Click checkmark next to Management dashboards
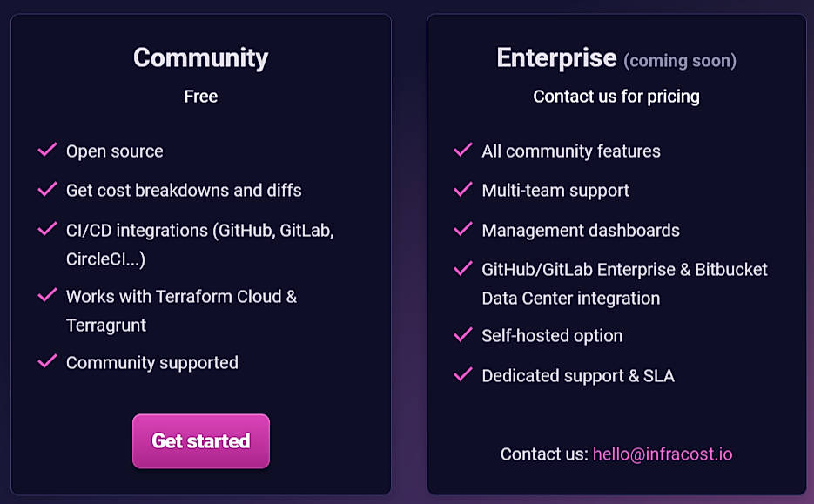Screen dimensions: 814x504 [x=463, y=230]
